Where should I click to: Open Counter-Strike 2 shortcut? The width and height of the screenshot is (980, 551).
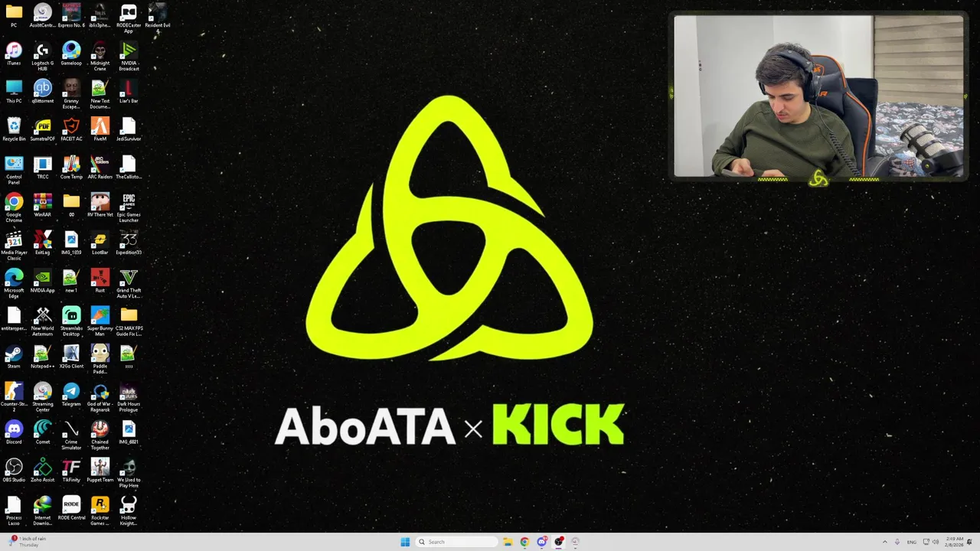pos(14,397)
